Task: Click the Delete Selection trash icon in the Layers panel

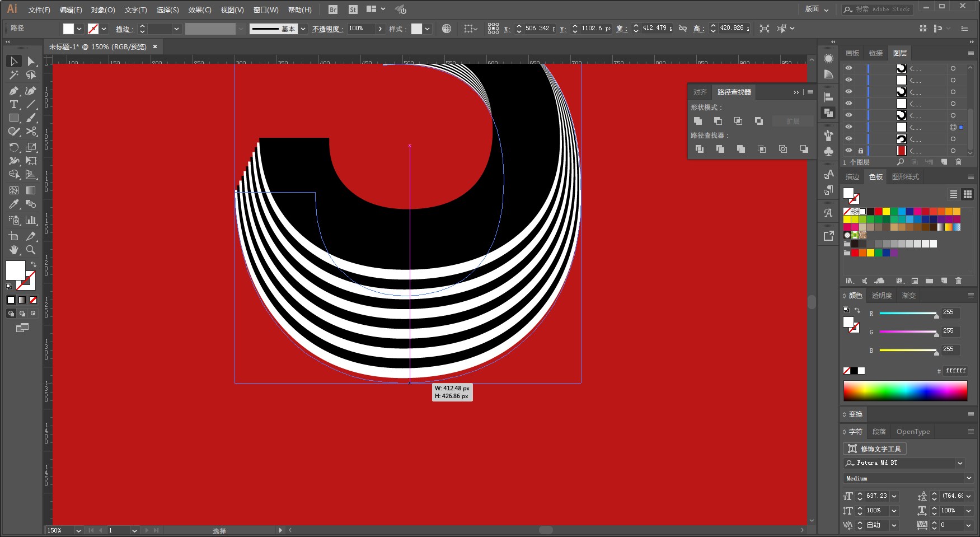Action: 958,162
